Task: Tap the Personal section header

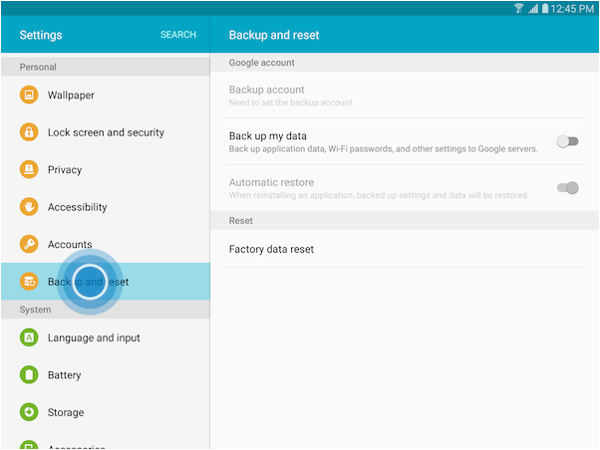Action: pos(106,67)
